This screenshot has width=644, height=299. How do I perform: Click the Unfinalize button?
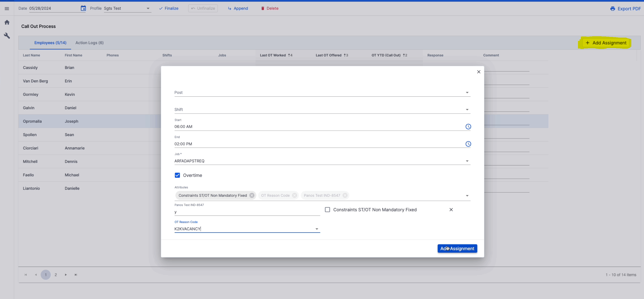[x=203, y=8]
